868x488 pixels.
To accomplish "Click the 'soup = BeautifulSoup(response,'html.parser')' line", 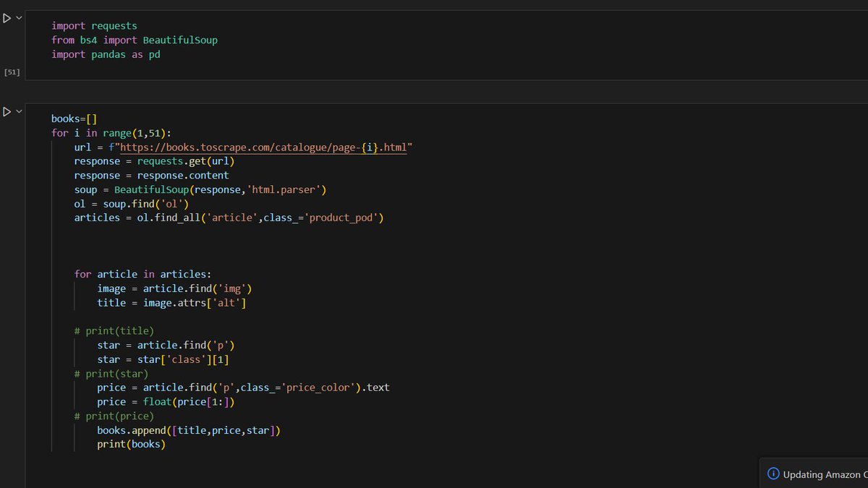I will click(x=200, y=189).
